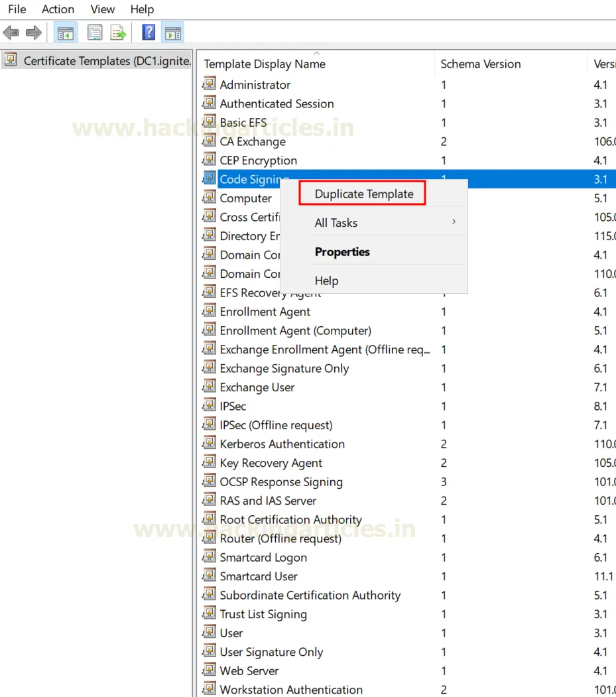Image resolution: width=616 pixels, height=697 pixels.
Task: Click the Administrator template certificate icon
Action: pos(210,84)
